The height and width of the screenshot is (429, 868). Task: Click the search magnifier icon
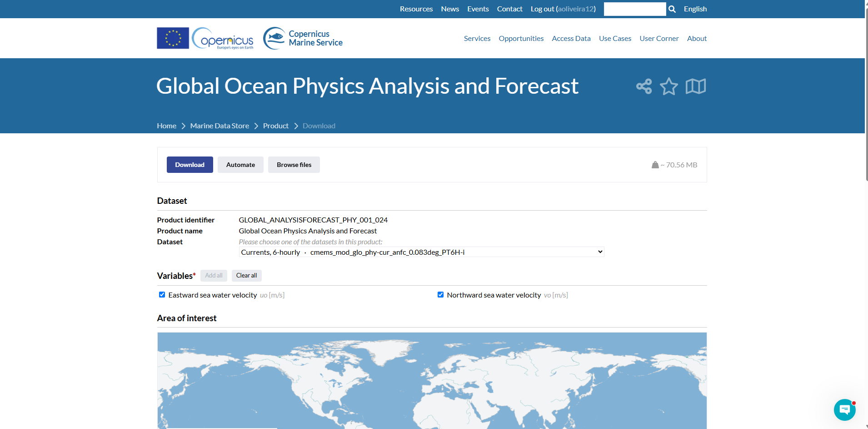click(672, 9)
